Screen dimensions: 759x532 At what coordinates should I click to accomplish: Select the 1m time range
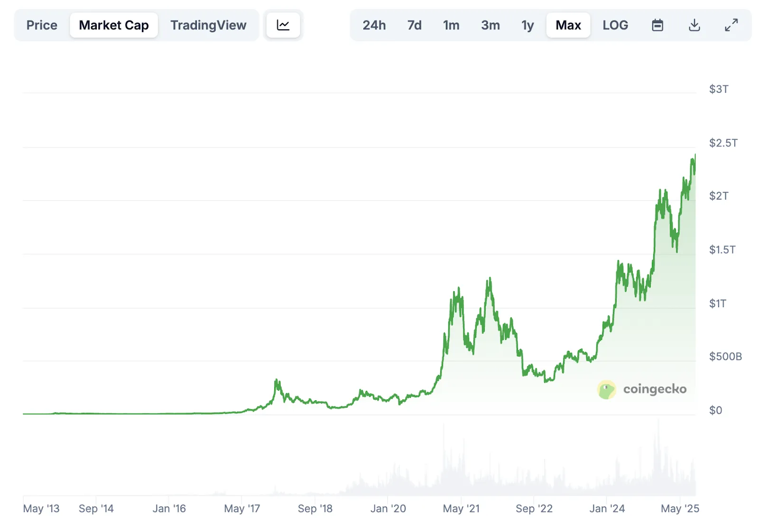coord(451,25)
